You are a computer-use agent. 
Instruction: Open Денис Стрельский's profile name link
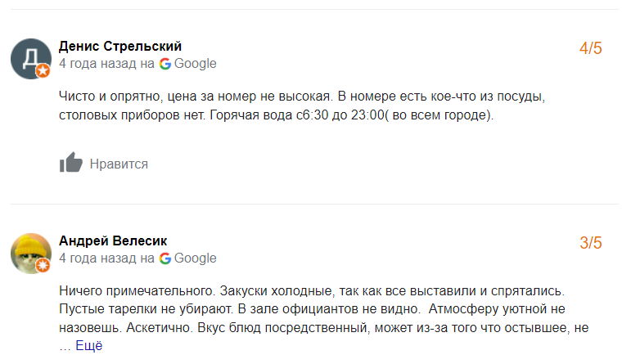coord(120,46)
